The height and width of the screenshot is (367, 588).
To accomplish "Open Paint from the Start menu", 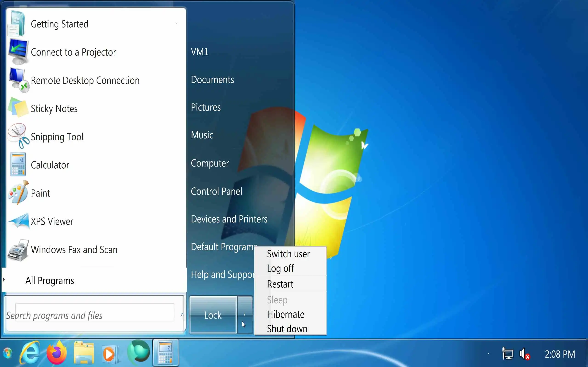I will (40, 193).
